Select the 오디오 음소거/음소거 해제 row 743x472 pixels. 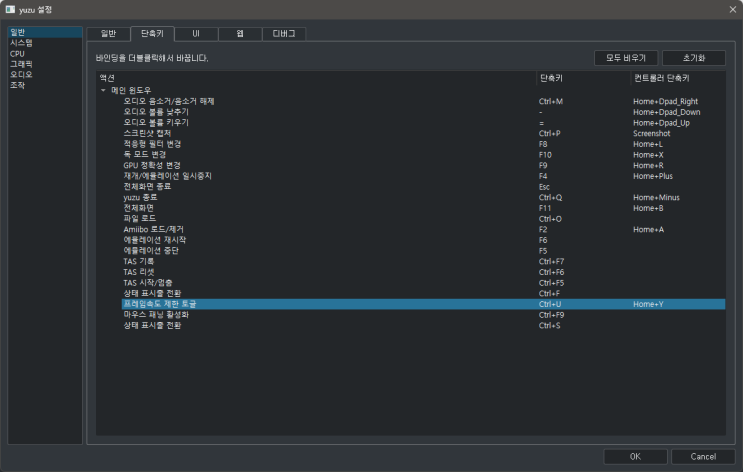[423, 101]
